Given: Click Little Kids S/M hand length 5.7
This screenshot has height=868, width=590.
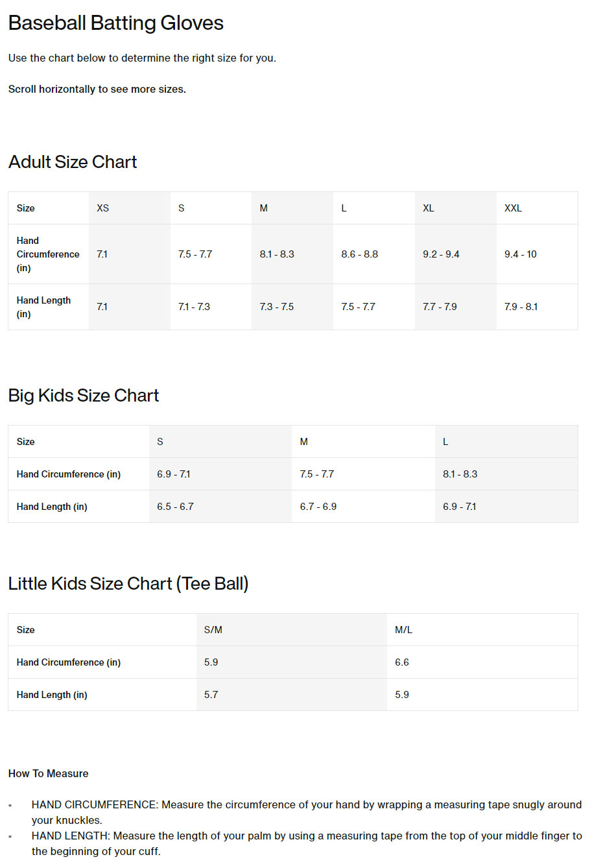Looking at the screenshot, I should coord(211,695).
